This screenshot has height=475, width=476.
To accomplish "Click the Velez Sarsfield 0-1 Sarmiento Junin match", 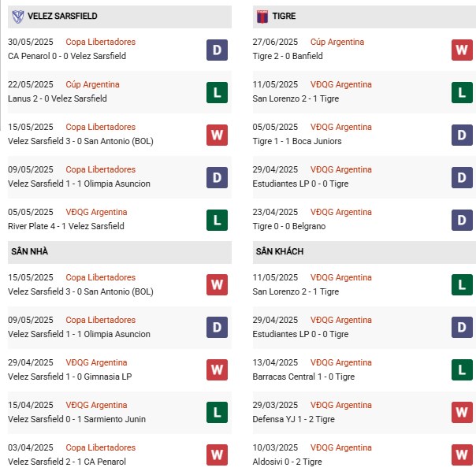I will tap(69, 419).
